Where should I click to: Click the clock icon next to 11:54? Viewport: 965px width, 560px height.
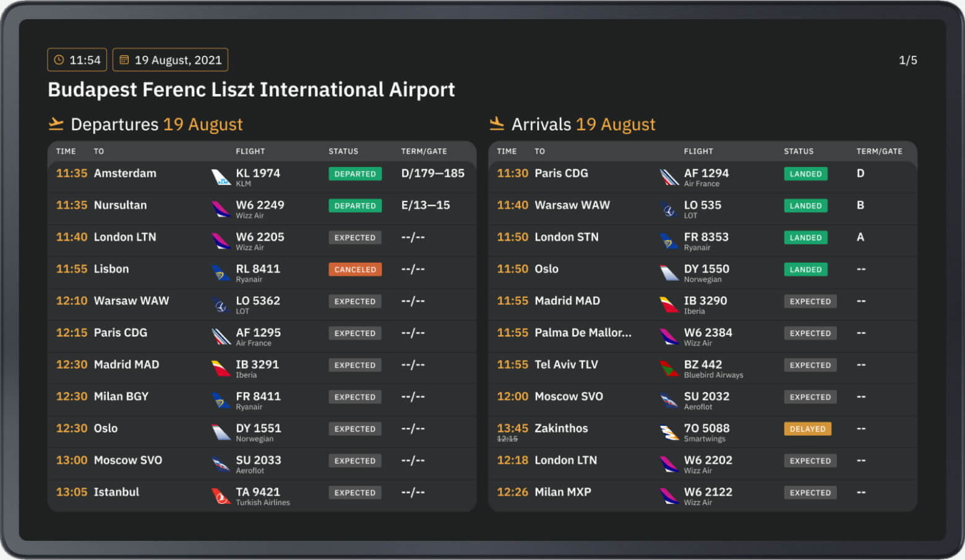59,59
